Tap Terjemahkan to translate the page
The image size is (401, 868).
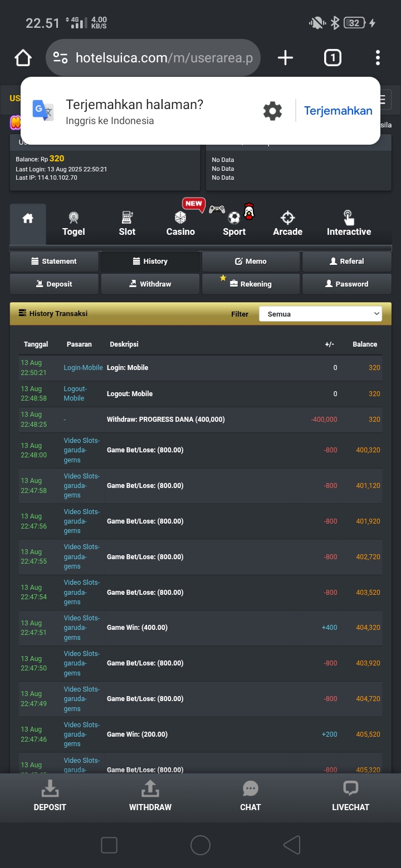pyautogui.click(x=338, y=111)
